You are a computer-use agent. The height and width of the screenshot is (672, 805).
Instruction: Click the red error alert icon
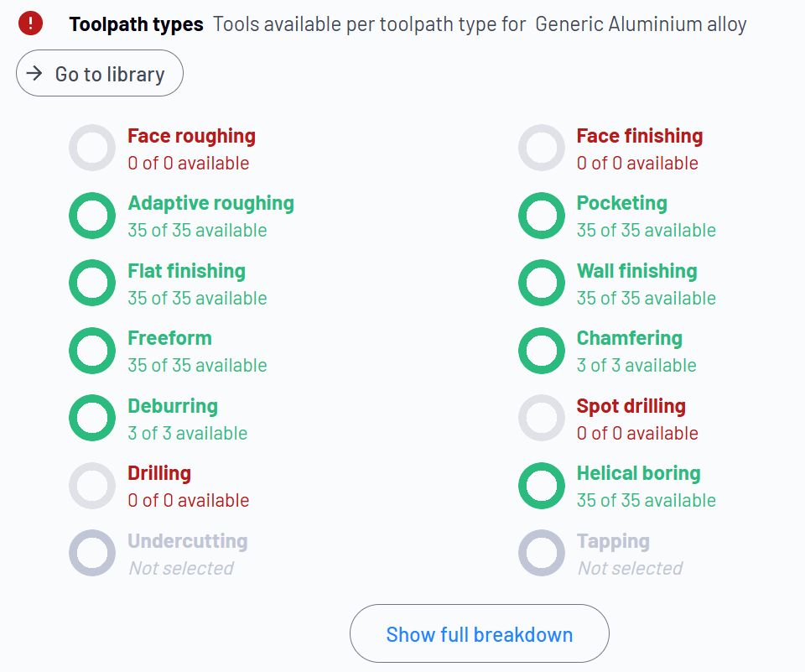point(30,23)
